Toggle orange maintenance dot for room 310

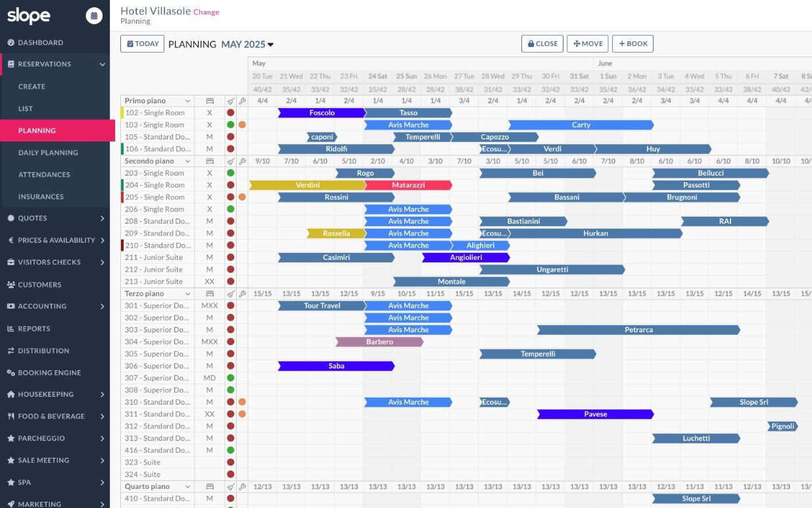[242, 402]
